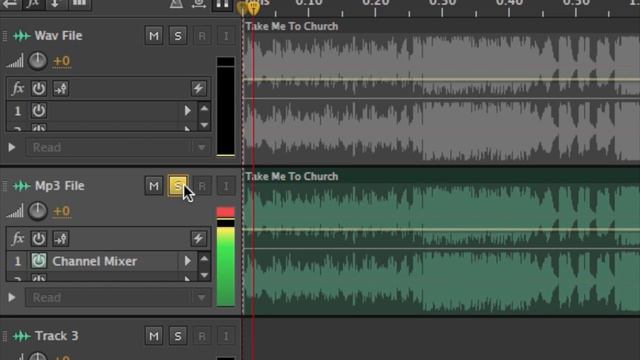Select Track 3 name
The width and height of the screenshot is (640, 360).
56,336
